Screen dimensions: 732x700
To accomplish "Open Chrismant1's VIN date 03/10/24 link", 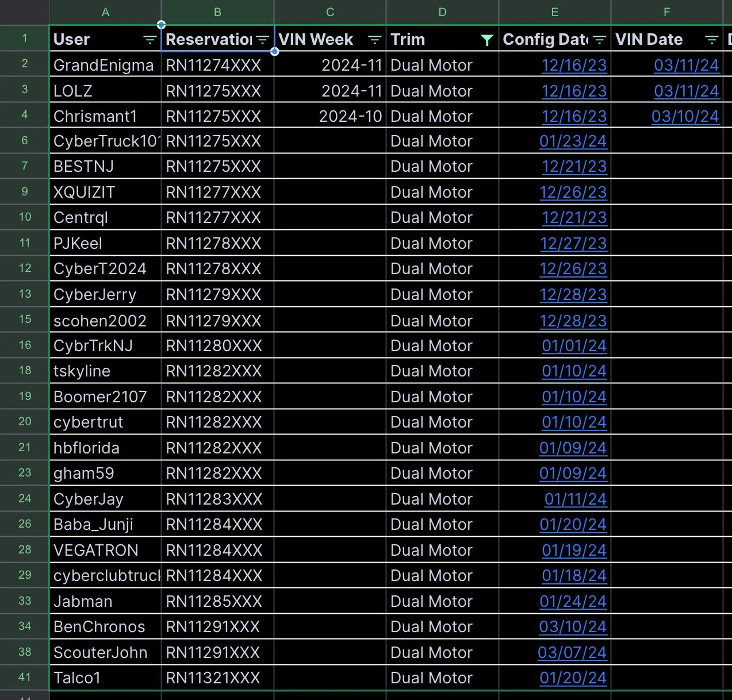I will click(685, 116).
